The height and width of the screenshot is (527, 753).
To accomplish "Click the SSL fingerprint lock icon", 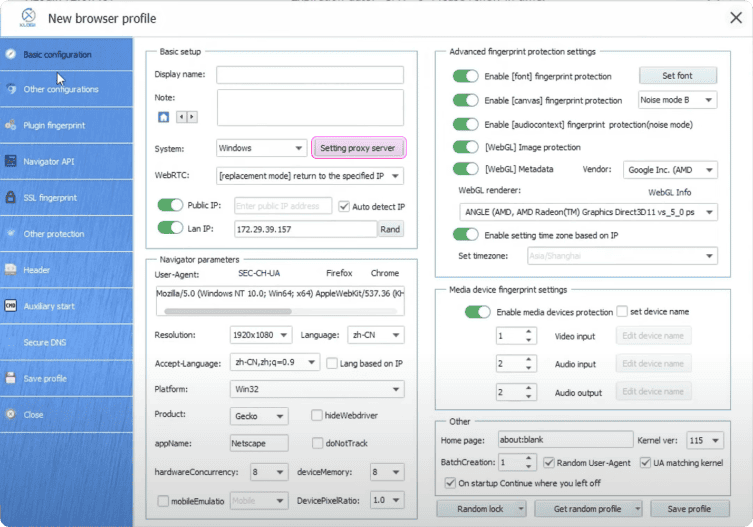I will coord(11,197).
